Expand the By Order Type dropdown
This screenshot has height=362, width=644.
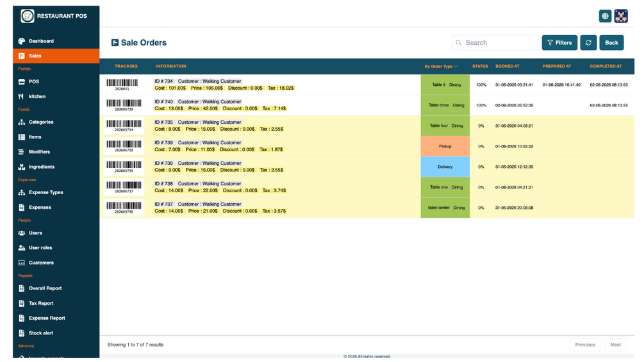pyautogui.click(x=441, y=67)
